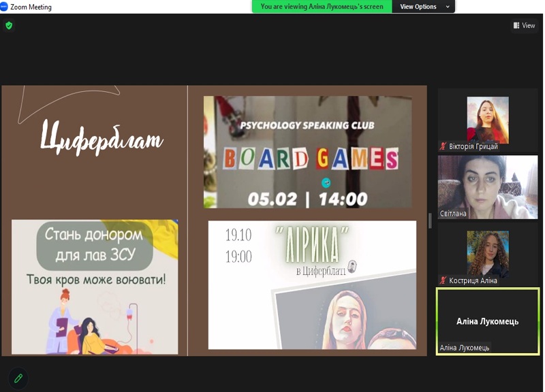Screen dimensions: 545x392
Task: Open the View layout button
Action: point(524,25)
